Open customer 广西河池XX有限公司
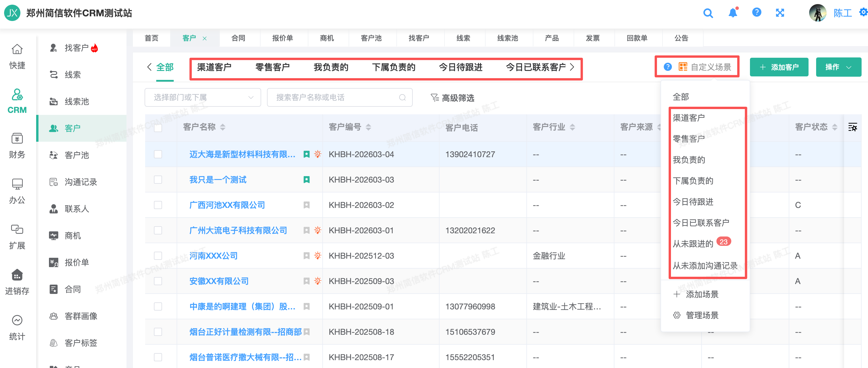Screen dimensions: 868x368 tap(227, 205)
